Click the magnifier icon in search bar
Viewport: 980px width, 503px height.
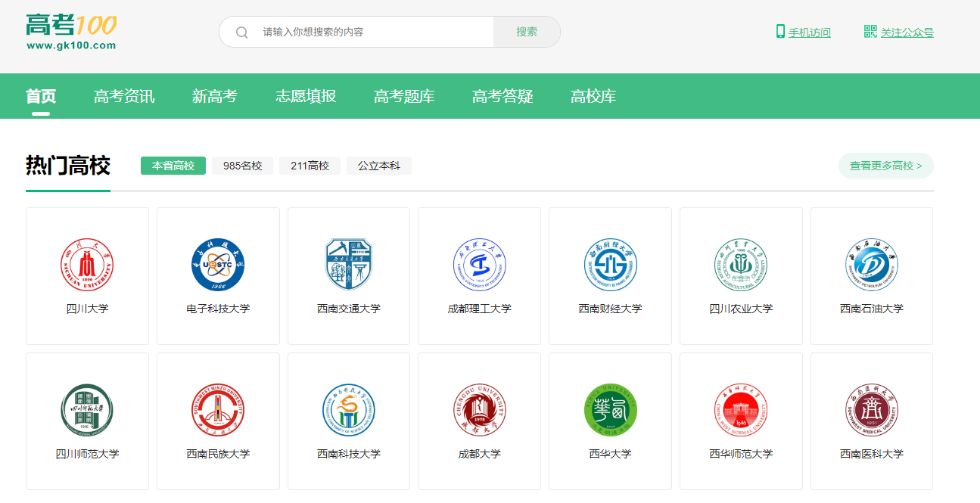[x=241, y=32]
